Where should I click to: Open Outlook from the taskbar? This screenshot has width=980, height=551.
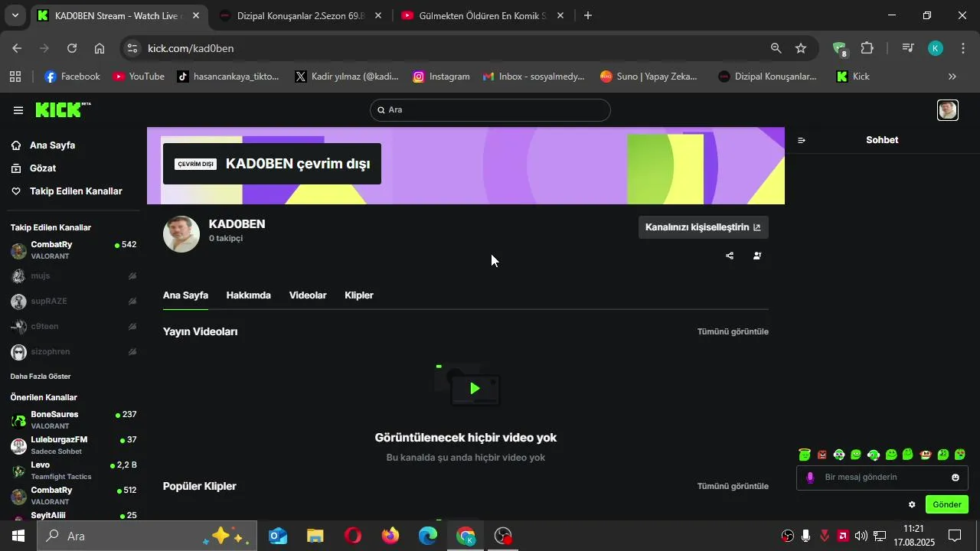(x=278, y=536)
